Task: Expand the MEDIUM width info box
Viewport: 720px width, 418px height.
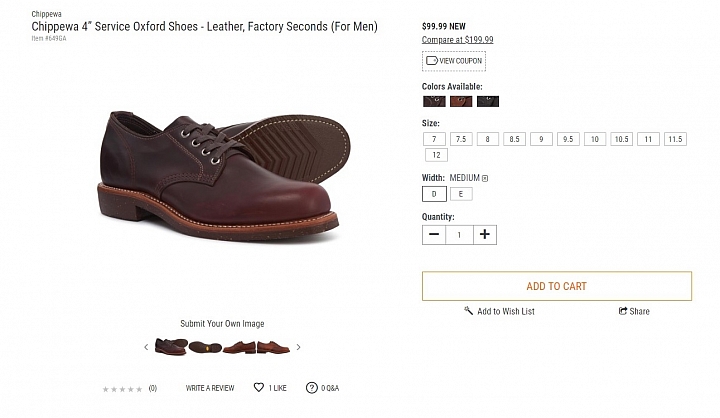Action: (x=485, y=178)
